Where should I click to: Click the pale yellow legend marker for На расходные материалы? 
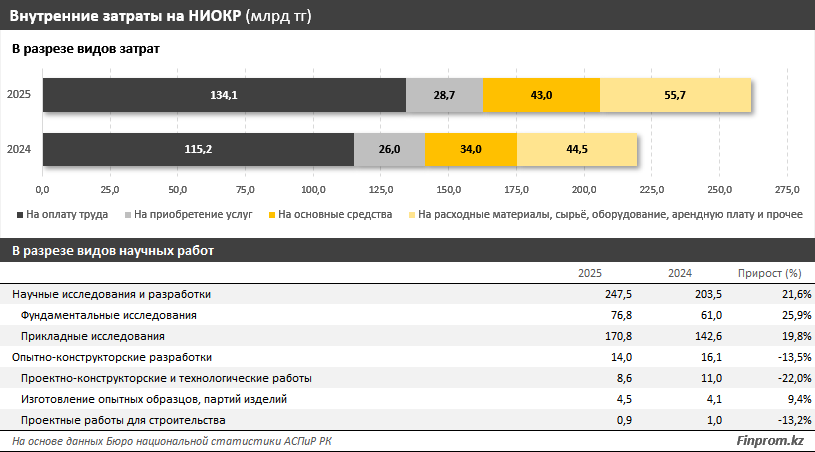tap(410, 214)
